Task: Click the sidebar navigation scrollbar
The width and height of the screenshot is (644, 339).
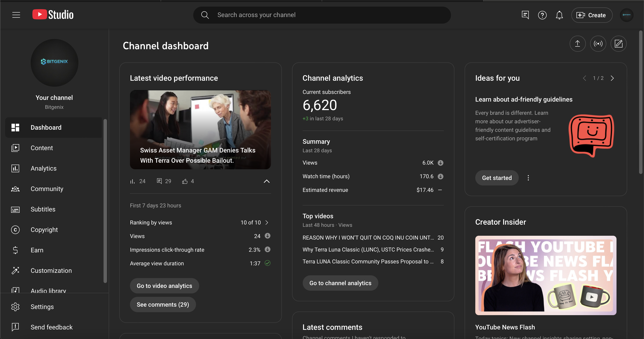Action: [x=105, y=201]
